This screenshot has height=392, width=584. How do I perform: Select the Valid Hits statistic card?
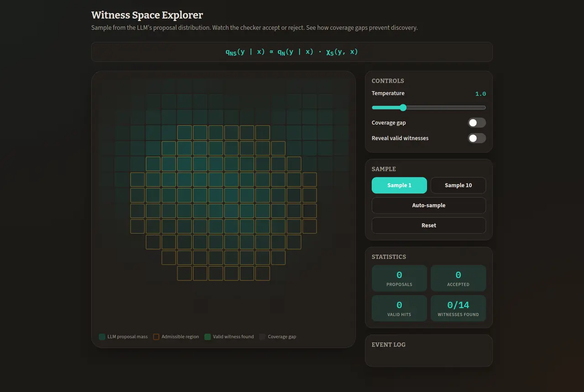click(x=399, y=309)
